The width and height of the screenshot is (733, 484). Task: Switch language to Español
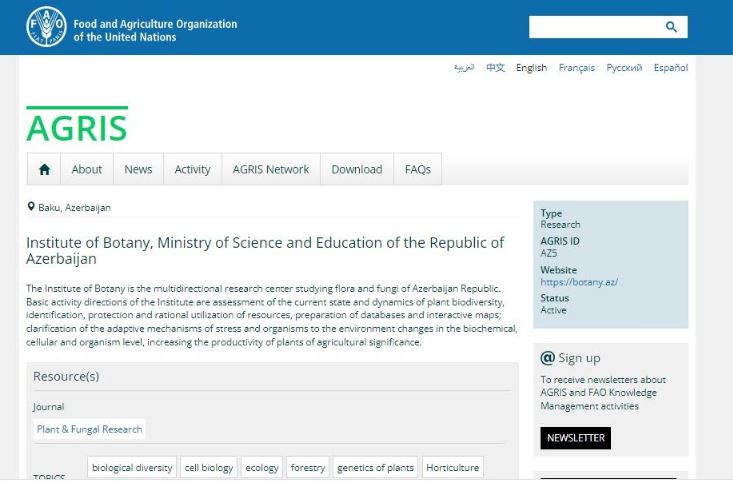coord(671,68)
